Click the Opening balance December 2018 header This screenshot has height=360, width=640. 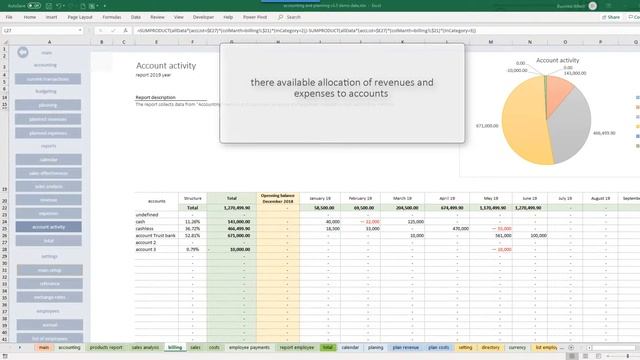tap(278, 199)
